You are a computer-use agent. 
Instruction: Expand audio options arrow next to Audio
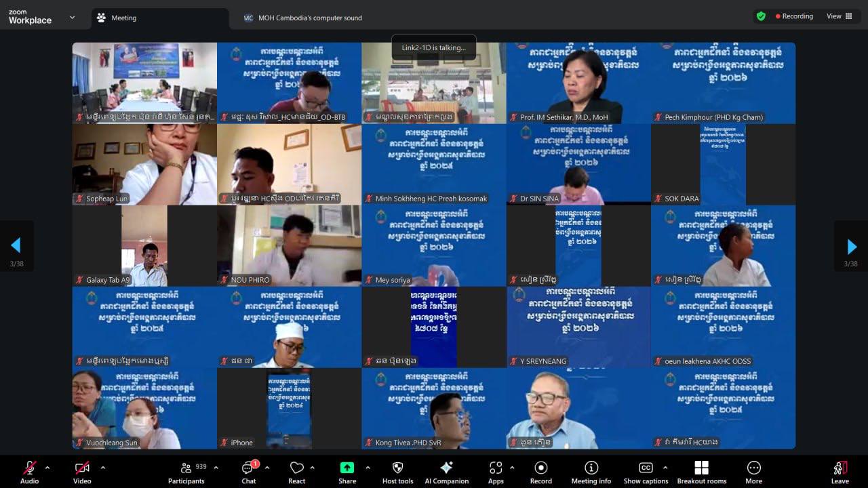click(47, 468)
